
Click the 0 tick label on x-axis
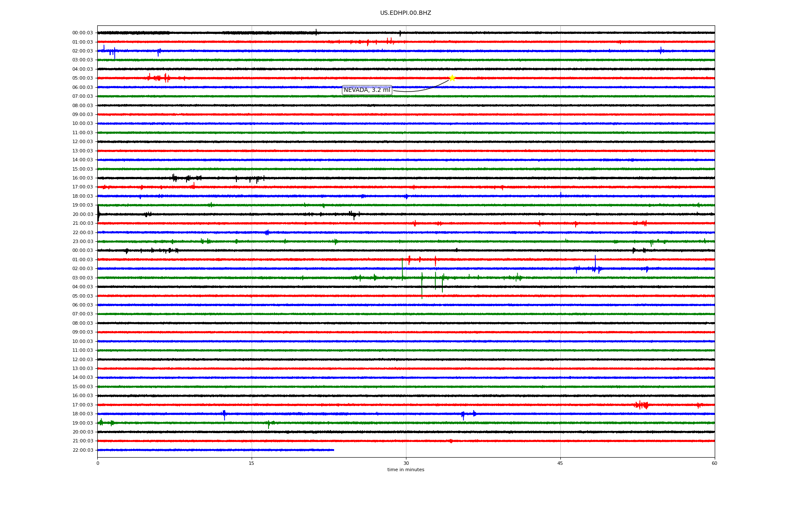click(x=98, y=463)
